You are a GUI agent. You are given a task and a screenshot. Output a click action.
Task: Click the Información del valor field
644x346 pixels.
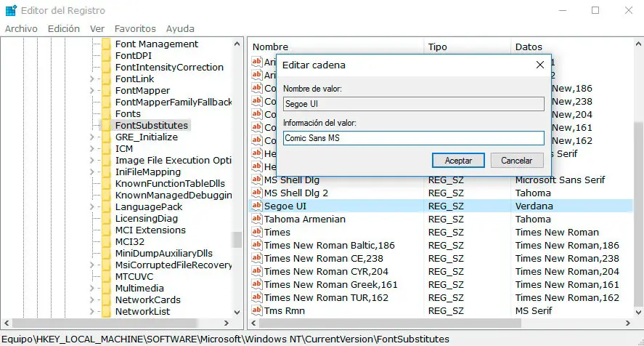coord(414,138)
